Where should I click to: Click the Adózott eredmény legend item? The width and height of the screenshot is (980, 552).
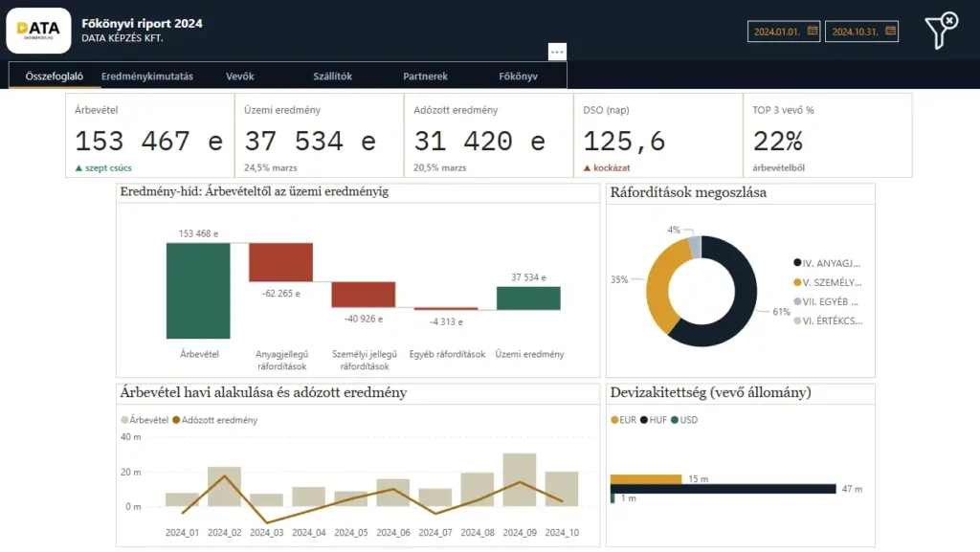tap(215, 420)
